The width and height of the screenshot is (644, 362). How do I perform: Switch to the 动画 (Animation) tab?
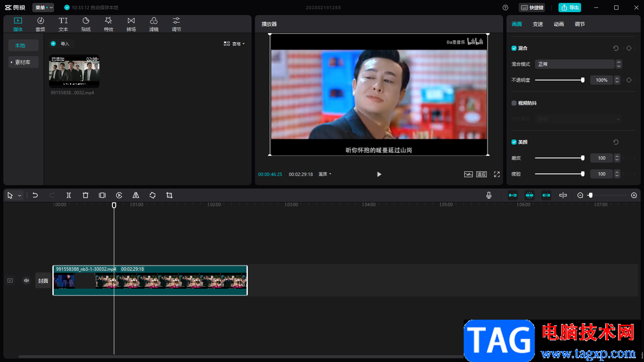click(x=559, y=24)
